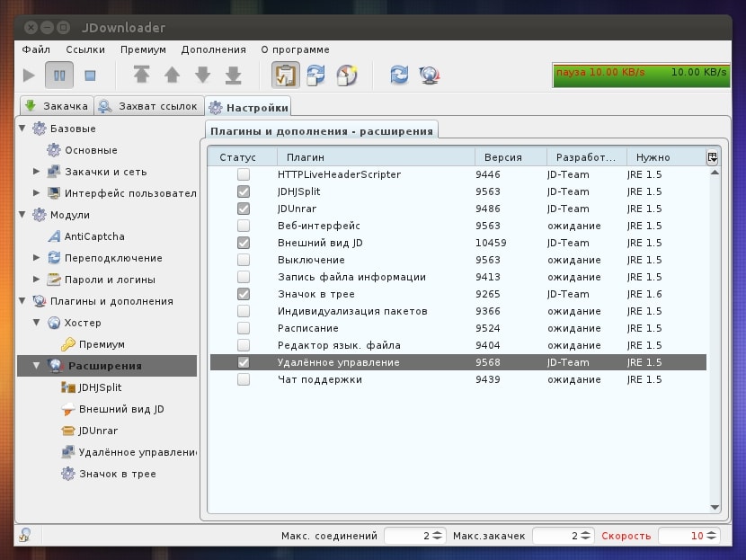This screenshot has height=560, width=746.
Task: Open the Премиум menu
Action: pos(143,49)
